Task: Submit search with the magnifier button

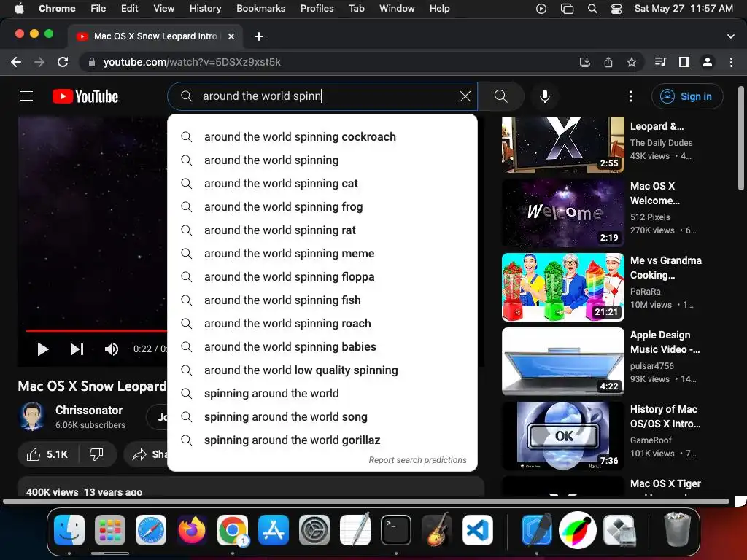Action: click(500, 96)
